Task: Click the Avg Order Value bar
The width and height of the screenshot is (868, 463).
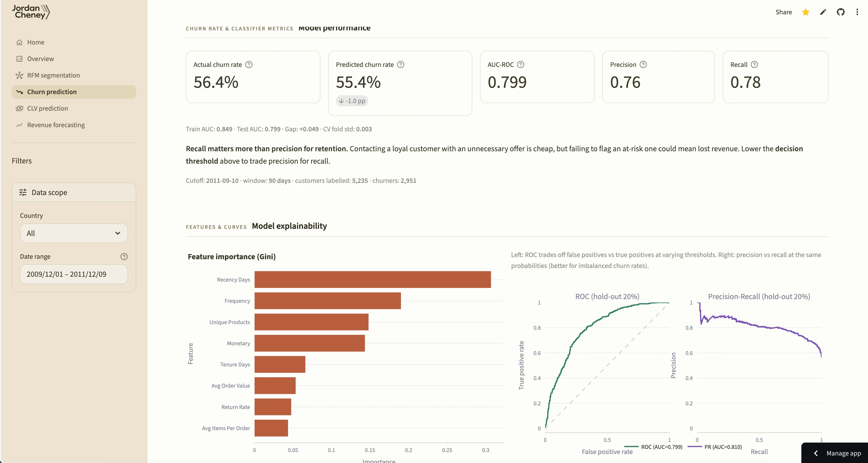Action: (x=275, y=386)
